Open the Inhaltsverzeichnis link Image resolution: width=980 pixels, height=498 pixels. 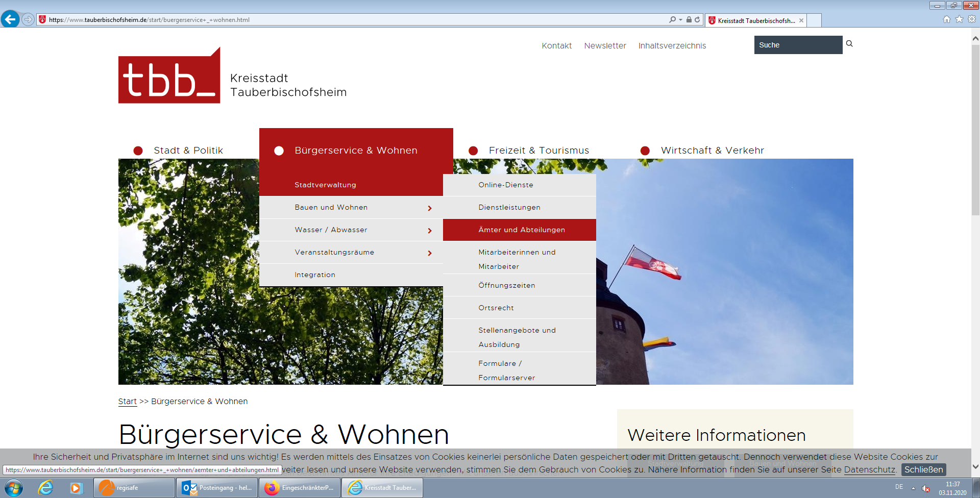click(x=672, y=45)
